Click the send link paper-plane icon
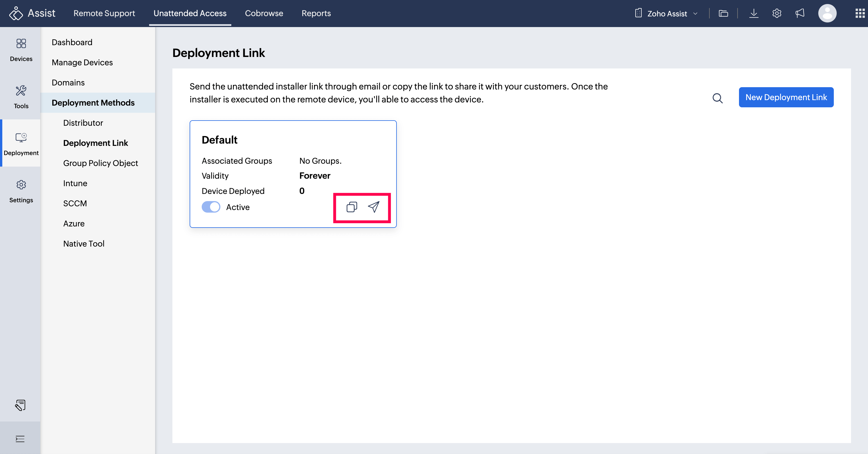The image size is (868, 454). [x=373, y=207]
